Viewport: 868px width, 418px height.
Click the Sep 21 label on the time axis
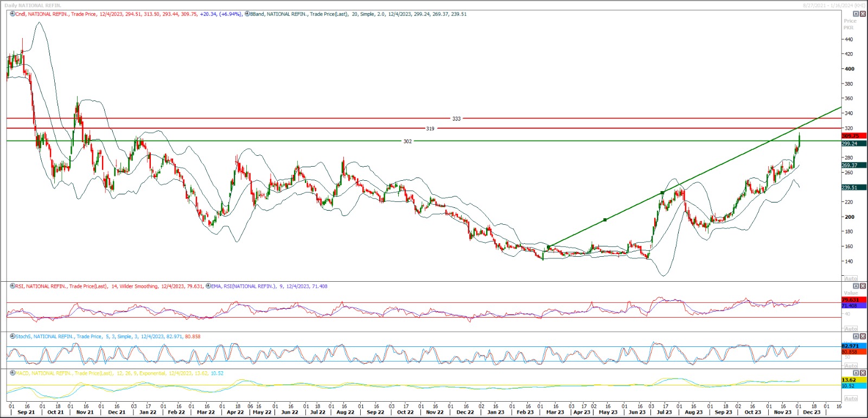(26, 412)
